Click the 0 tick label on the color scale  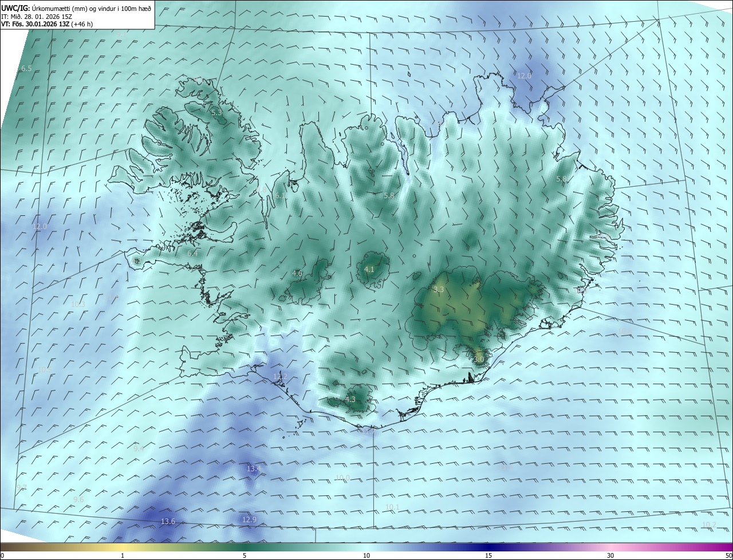(x=2, y=555)
